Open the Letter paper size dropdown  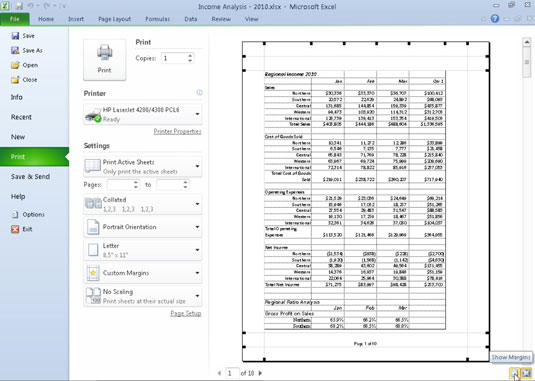[x=143, y=250]
